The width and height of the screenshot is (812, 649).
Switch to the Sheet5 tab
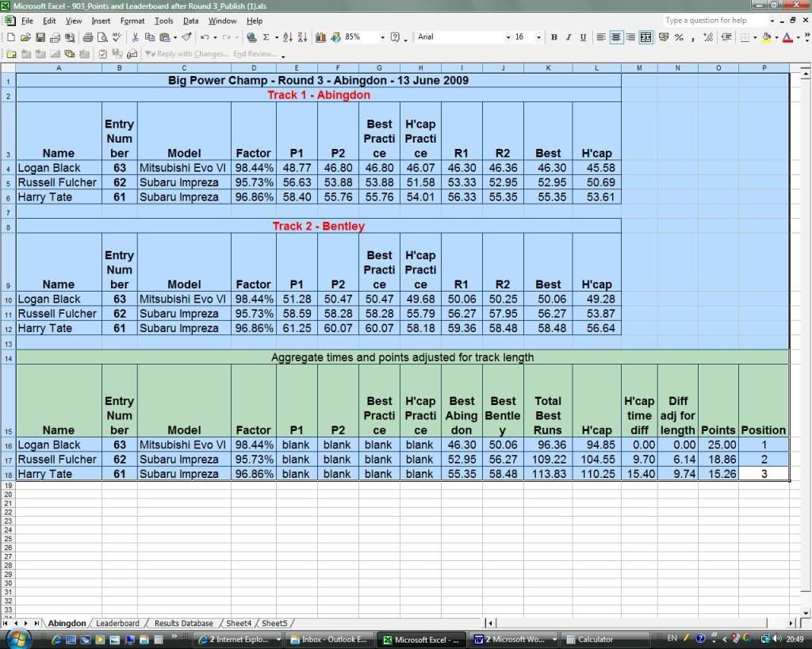[x=274, y=623]
